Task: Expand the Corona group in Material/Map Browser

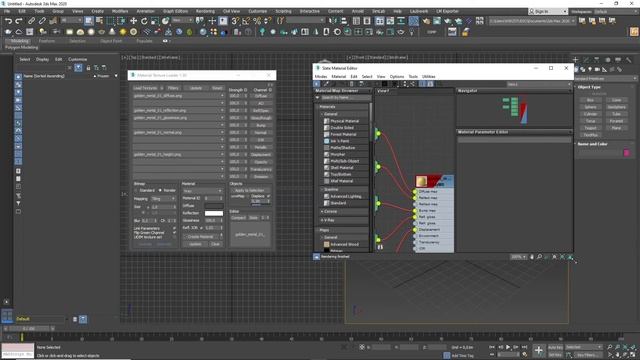Action: coord(322,211)
